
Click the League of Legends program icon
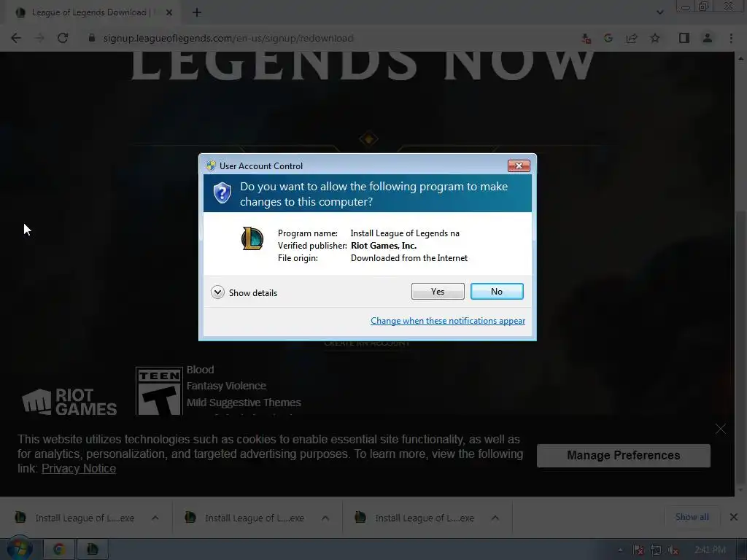252,238
